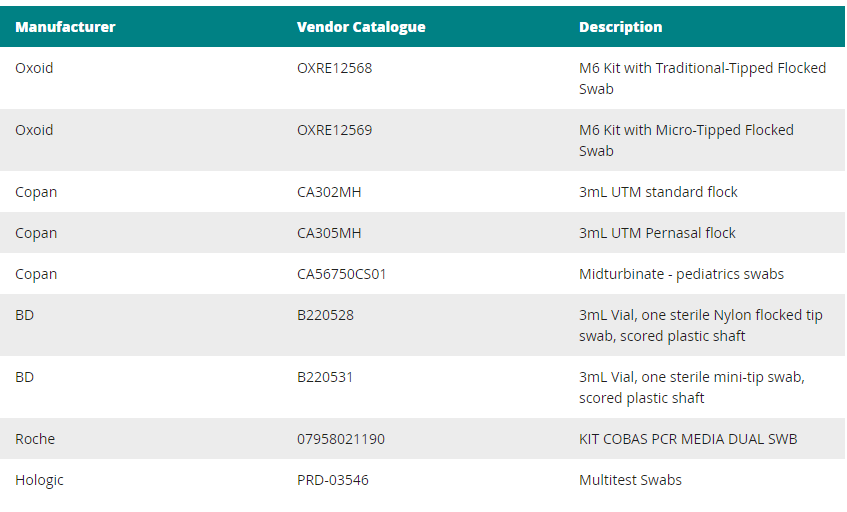Click the Description column header
Image resolution: width=847 pixels, height=512 pixels.
[x=620, y=27]
